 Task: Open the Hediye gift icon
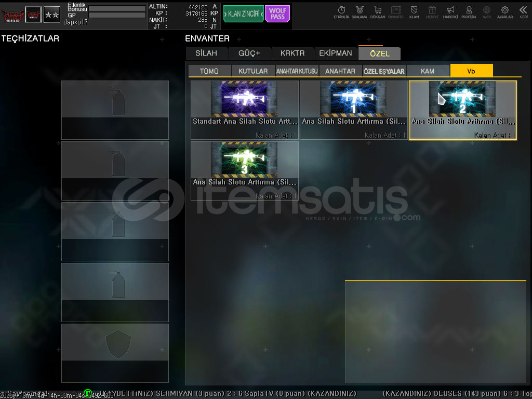pos(432,12)
